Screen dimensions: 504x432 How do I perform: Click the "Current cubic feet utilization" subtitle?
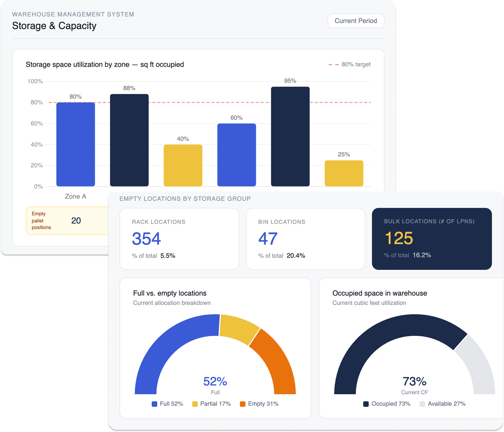pyautogui.click(x=369, y=303)
